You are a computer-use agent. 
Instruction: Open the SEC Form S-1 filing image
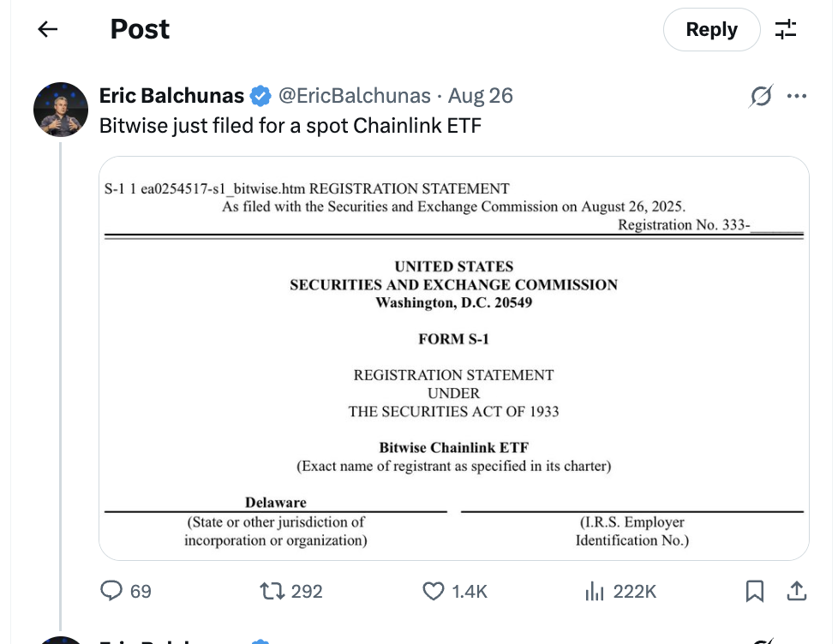coord(454,358)
